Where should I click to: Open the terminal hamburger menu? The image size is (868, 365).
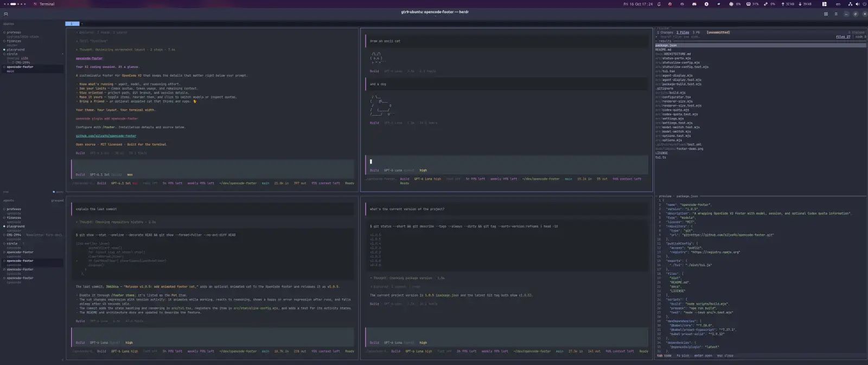coord(836,14)
